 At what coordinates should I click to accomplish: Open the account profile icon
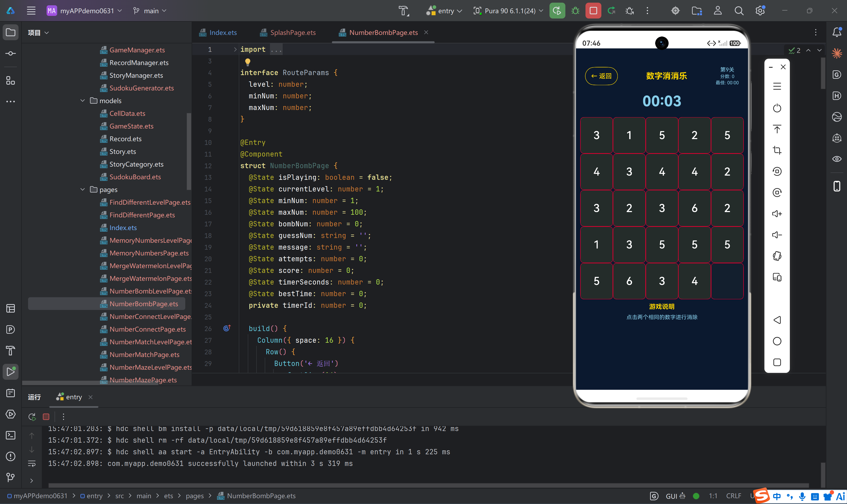pyautogui.click(x=718, y=11)
